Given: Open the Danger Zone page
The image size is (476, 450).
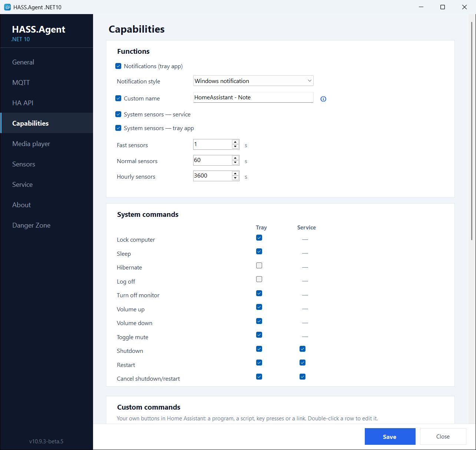Looking at the screenshot, I should click(47, 225).
